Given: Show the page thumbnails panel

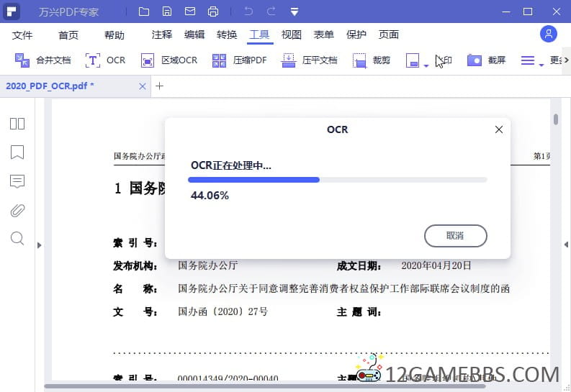Looking at the screenshot, I should (17, 124).
